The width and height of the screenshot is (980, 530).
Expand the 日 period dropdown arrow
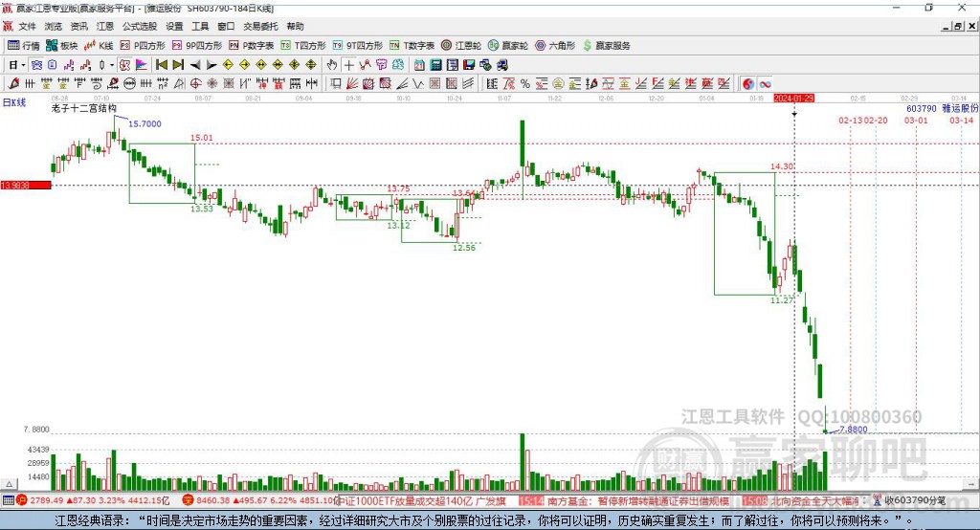[x=23, y=65]
